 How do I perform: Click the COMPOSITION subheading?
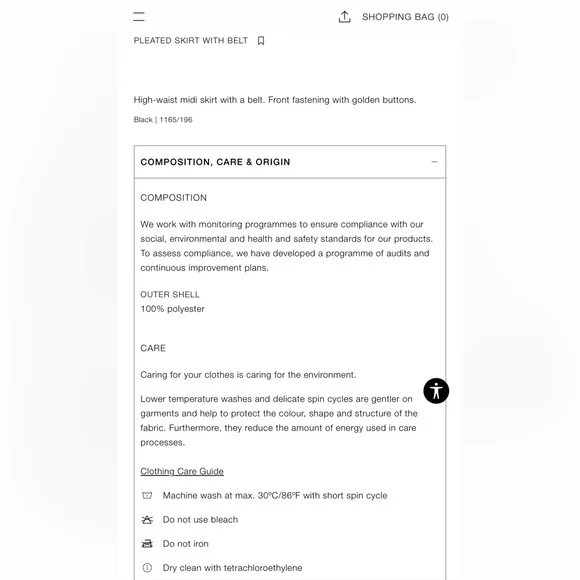173,198
